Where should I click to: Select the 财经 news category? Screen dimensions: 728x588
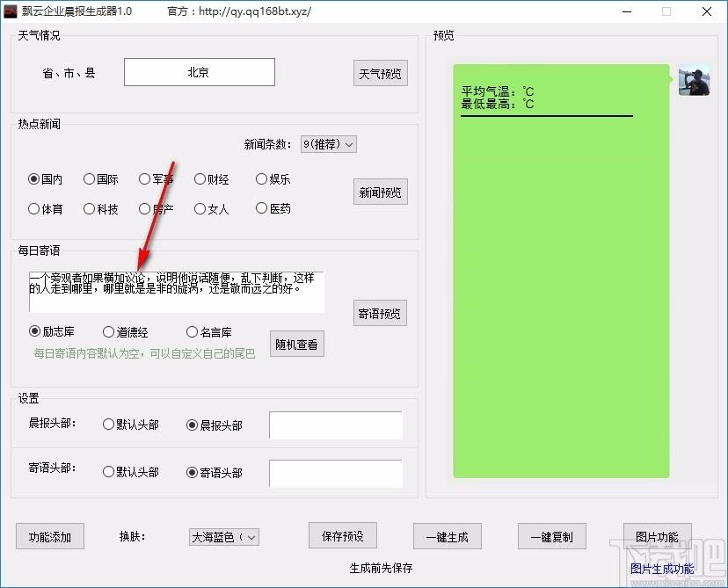211,179
